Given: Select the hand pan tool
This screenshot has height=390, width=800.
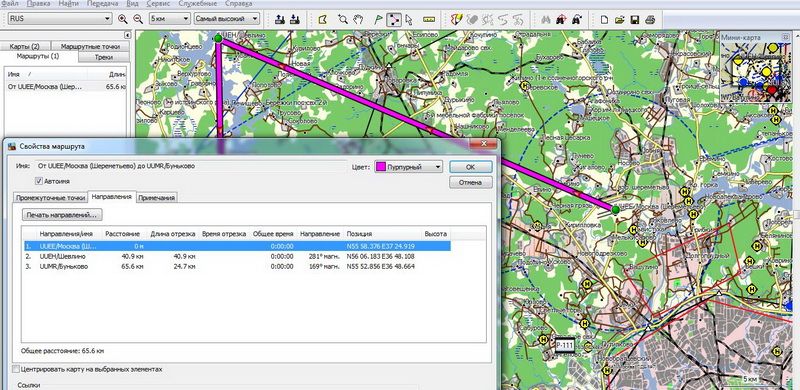Looking at the screenshot, I should pyautogui.click(x=359, y=19).
